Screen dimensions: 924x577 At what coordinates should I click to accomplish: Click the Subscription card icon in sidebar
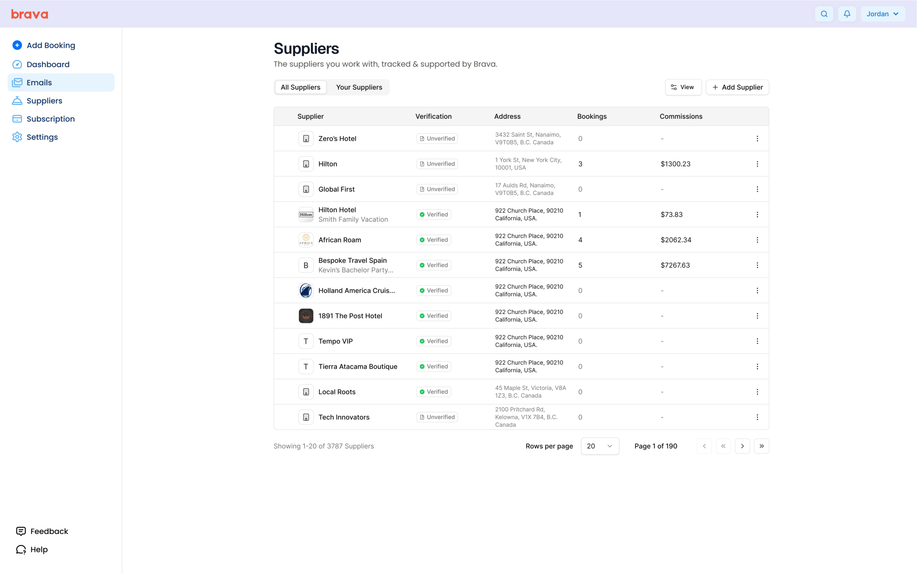pyautogui.click(x=17, y=119)
